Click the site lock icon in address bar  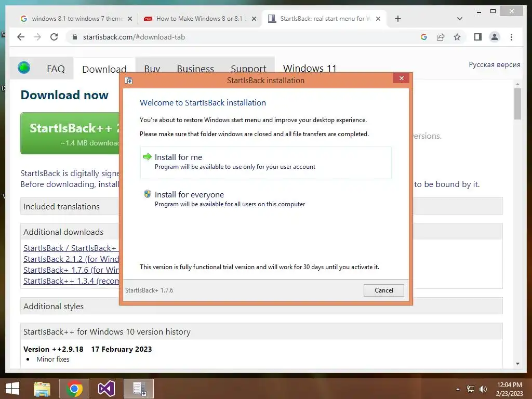click(x=75, y=37)
